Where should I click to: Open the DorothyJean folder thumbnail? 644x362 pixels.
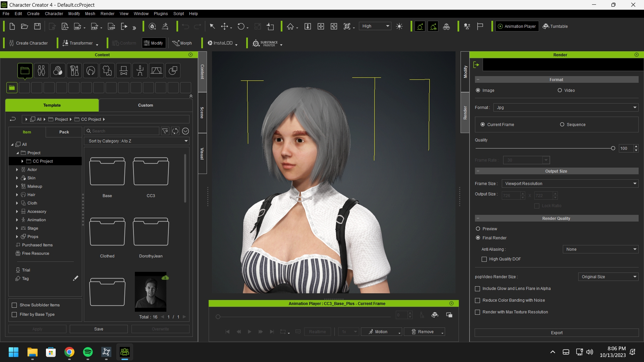151,232
